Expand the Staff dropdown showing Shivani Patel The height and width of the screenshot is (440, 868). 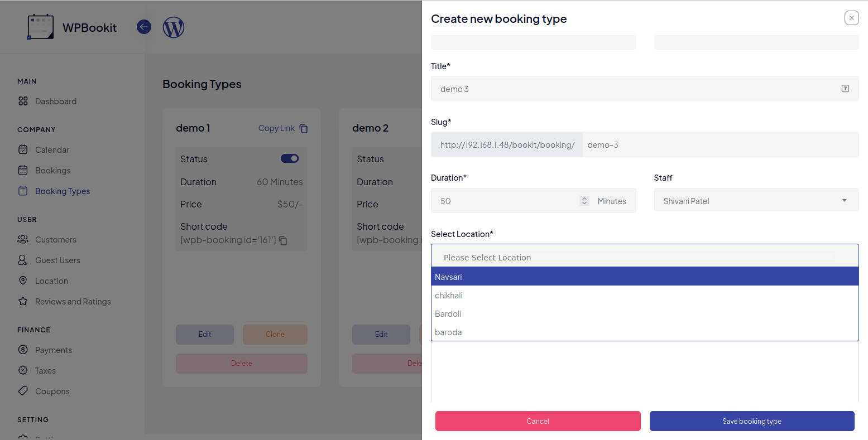tap(756, 201)
